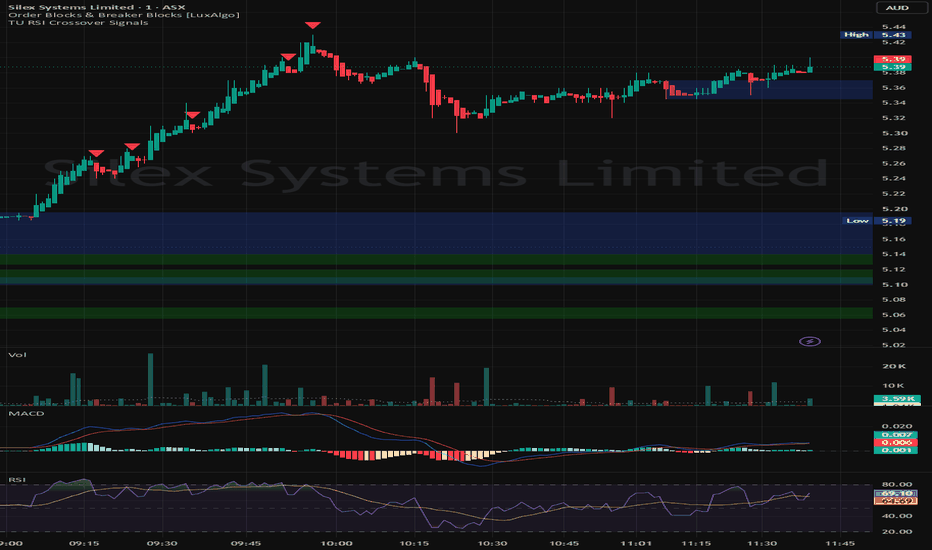The image size is (932, 550).
Task: Click the 11:01 time axis label
Action: (x=636, y=543)
